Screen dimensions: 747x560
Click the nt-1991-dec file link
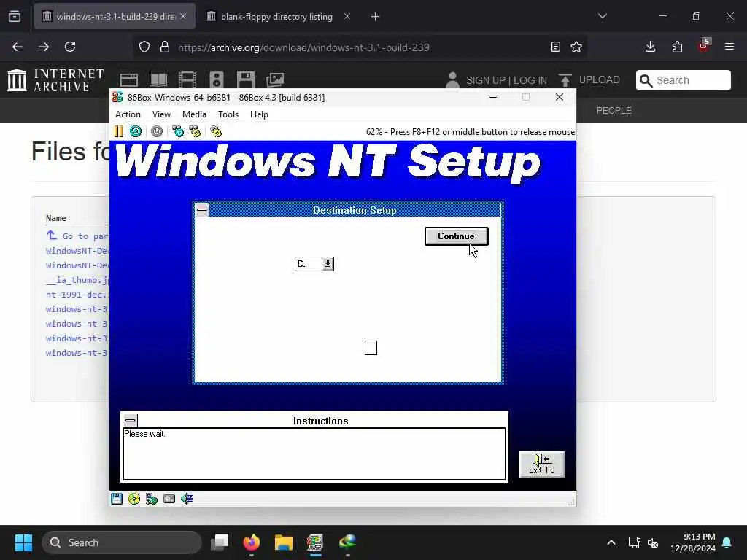[77, 295]
